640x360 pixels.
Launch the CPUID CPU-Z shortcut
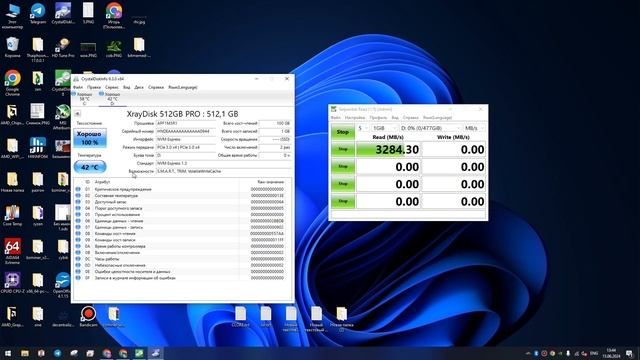click(12, 282)
